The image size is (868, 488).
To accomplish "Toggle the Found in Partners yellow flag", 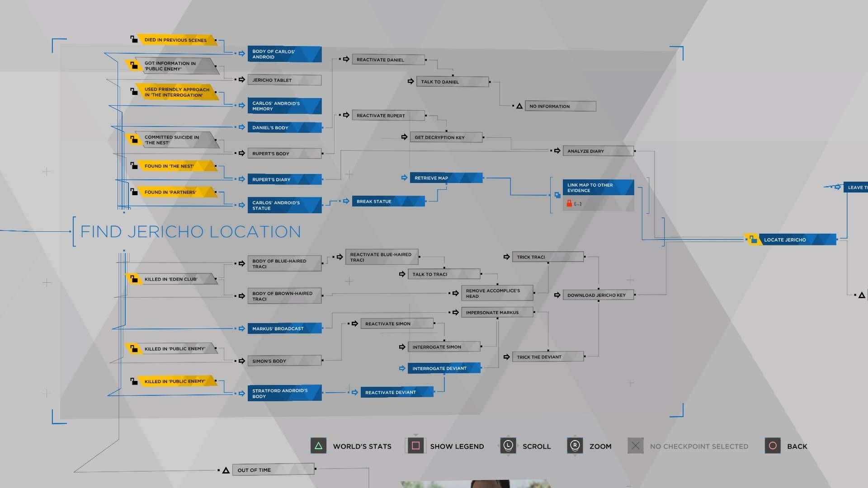I will click(170, 192).
